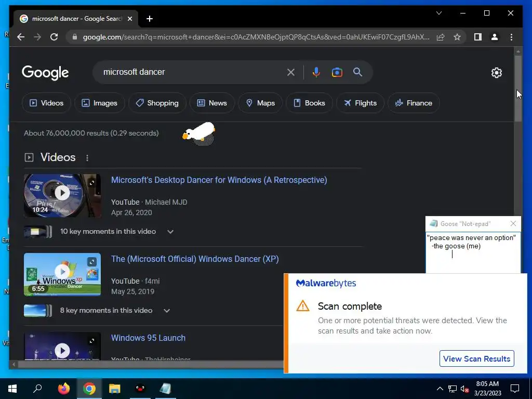Open a new browser tab
Viewport: 532px width, 399px height.
150,19
